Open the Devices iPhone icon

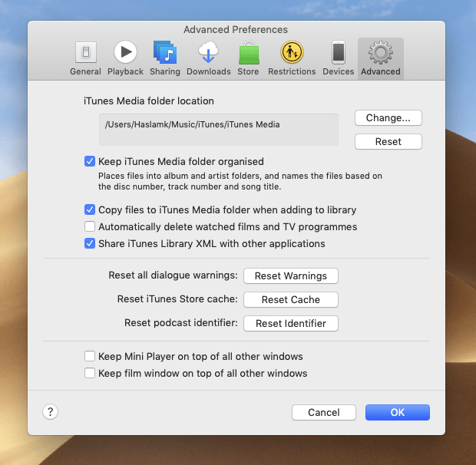[x=339, y=52]
